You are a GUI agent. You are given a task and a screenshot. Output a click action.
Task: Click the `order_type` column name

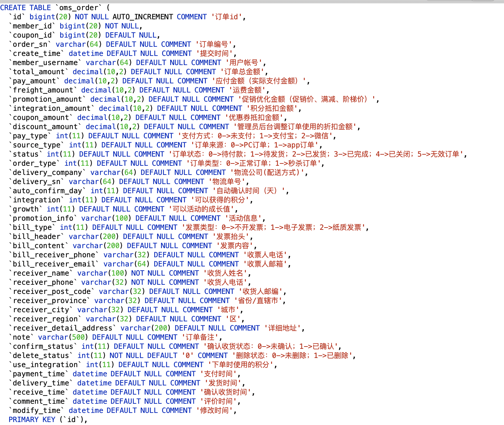34,163
